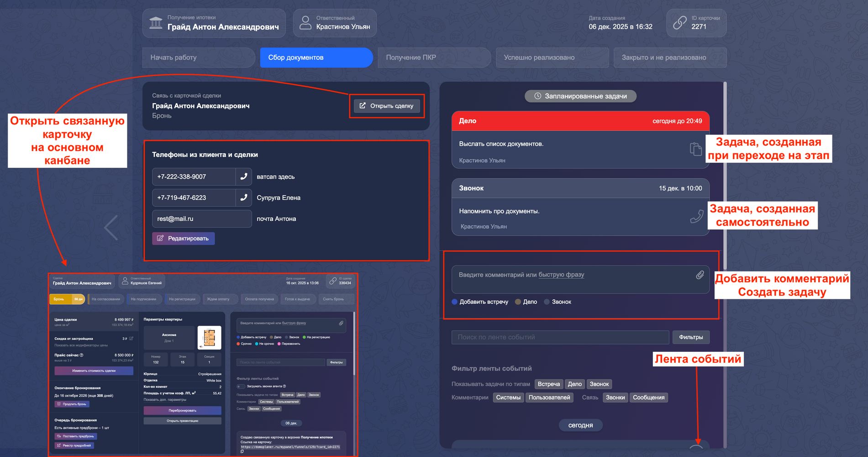Toggle the Системы comments filter chip

coord(508,397)
